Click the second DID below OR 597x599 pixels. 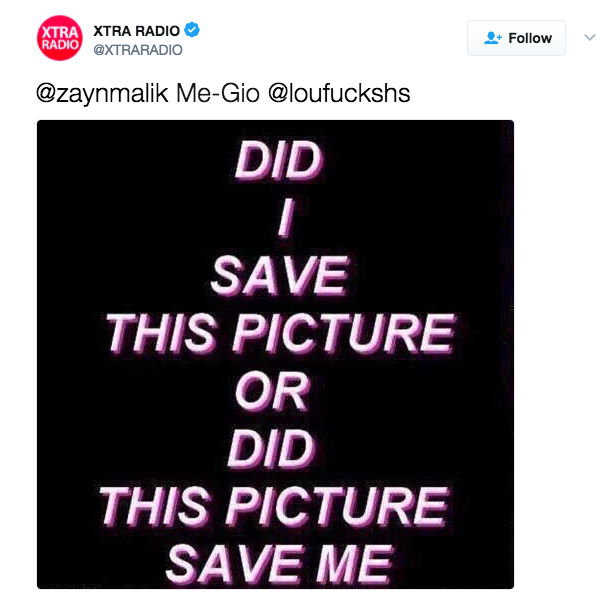272,448
